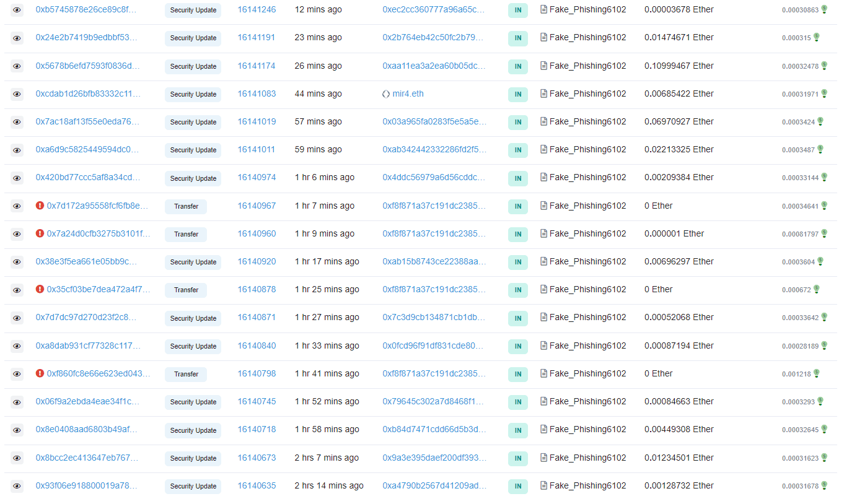Open sender address 0xa4790b2567d41209ad
Image resolution: width=844 pixels, height=504 pixels.
(434, 485)
